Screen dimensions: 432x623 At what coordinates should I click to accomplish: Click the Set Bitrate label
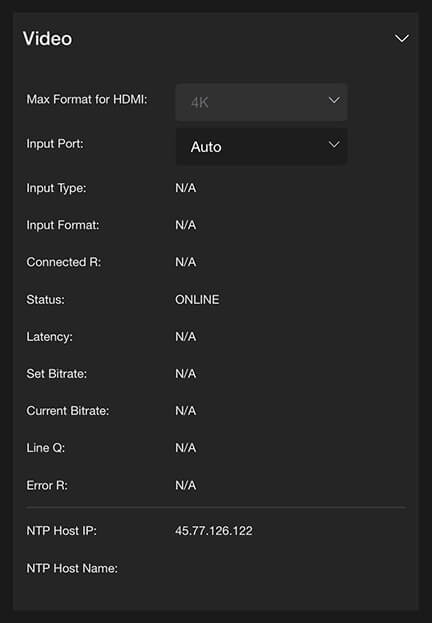tap(56, 374)
